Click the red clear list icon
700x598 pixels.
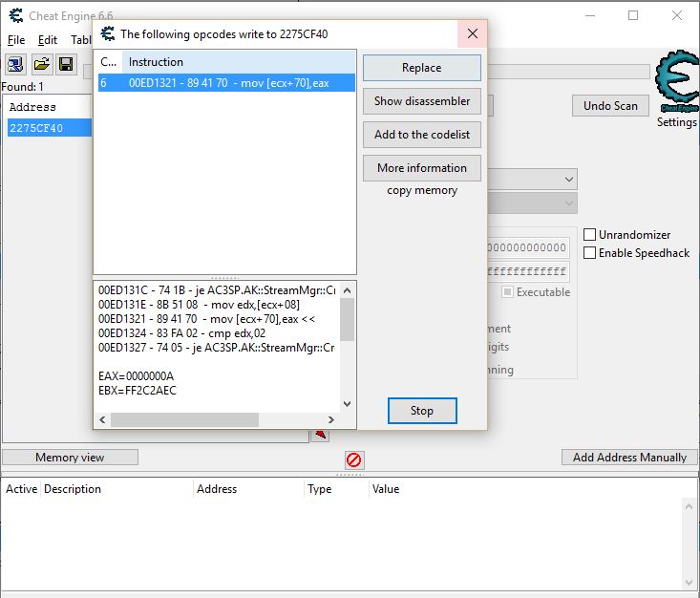pyautogui.click(x=354, y=459)
